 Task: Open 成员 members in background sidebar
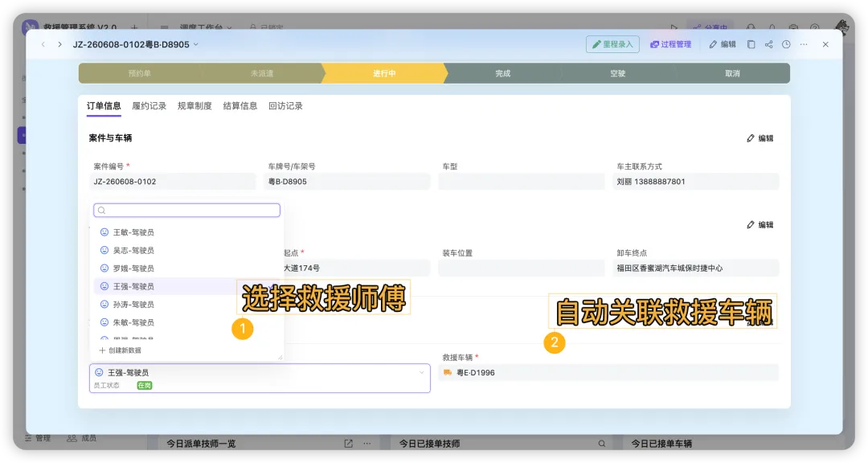click(x=82, y=438)
